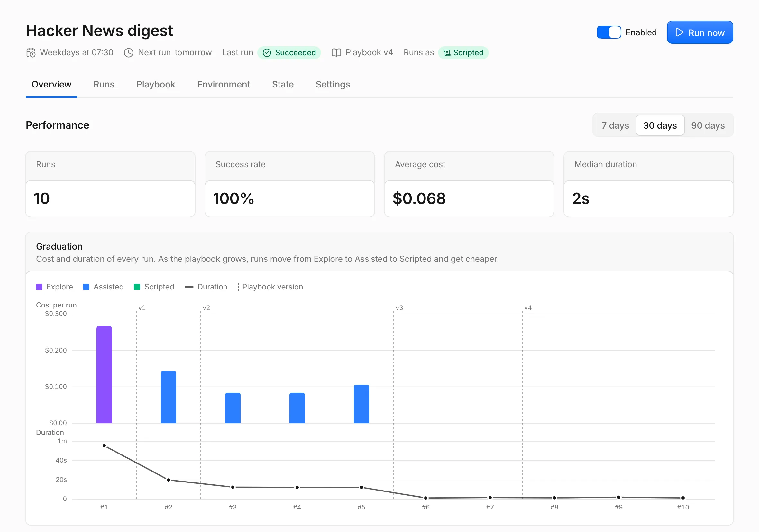Select the 30 days range
This screenshot has height=532, width=759.
(x=660, y=125)
